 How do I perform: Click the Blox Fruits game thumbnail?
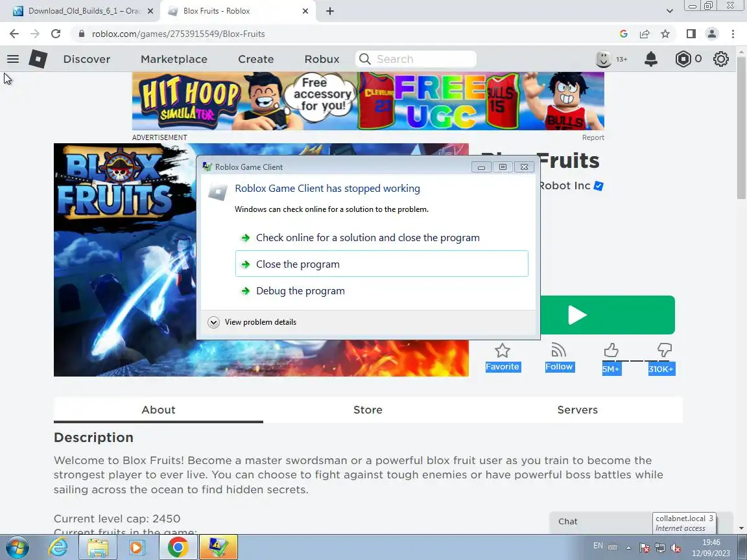pyautogui.click(x=124, y=259)
